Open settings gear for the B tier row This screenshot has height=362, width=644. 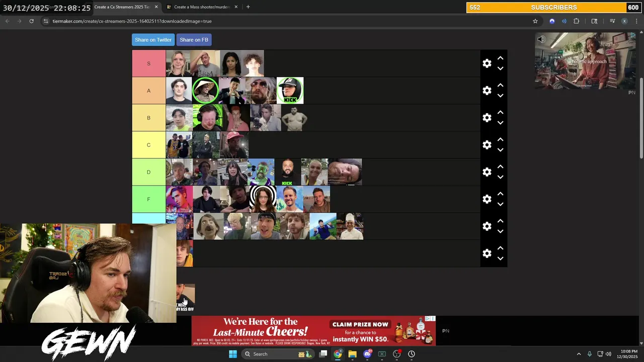(487, 118)
